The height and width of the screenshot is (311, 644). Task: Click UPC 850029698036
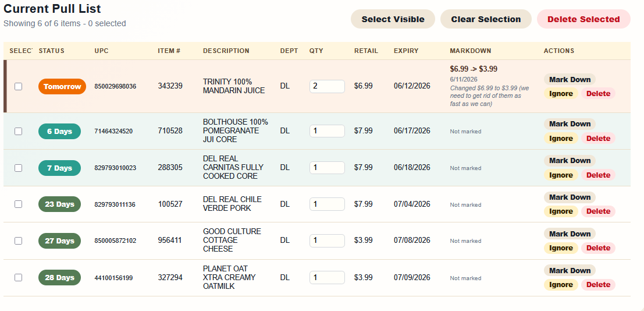tap(115, 86)
